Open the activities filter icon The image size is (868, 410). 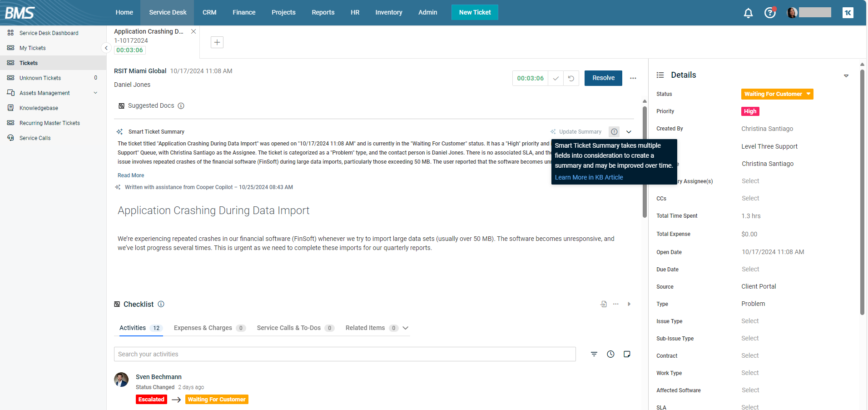(594, 354)
